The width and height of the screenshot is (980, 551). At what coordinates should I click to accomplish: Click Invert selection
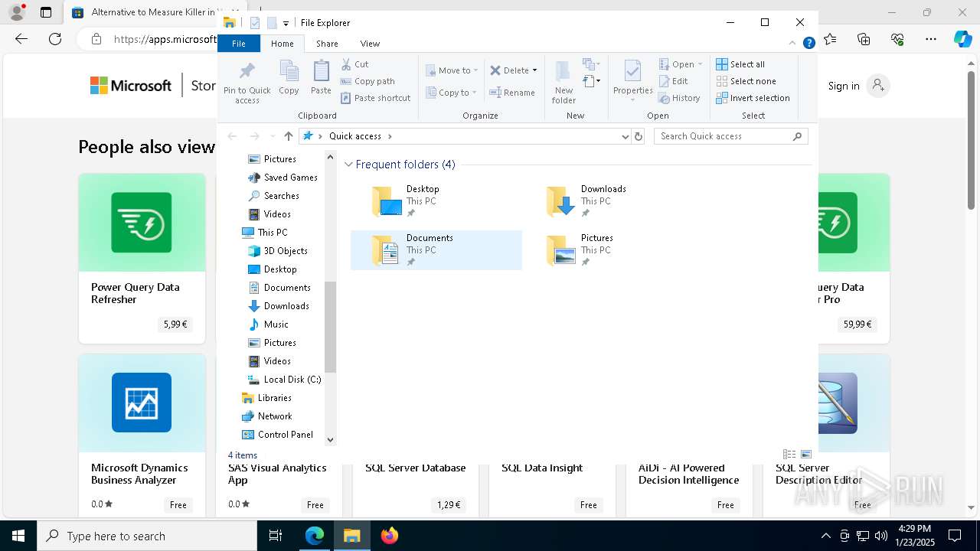tap(753, 98)
